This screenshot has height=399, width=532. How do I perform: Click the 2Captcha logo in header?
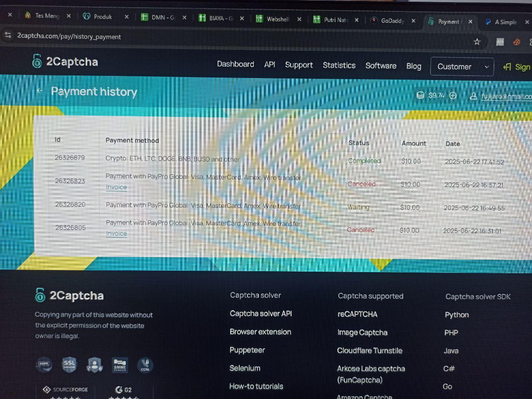coord(65,61)
